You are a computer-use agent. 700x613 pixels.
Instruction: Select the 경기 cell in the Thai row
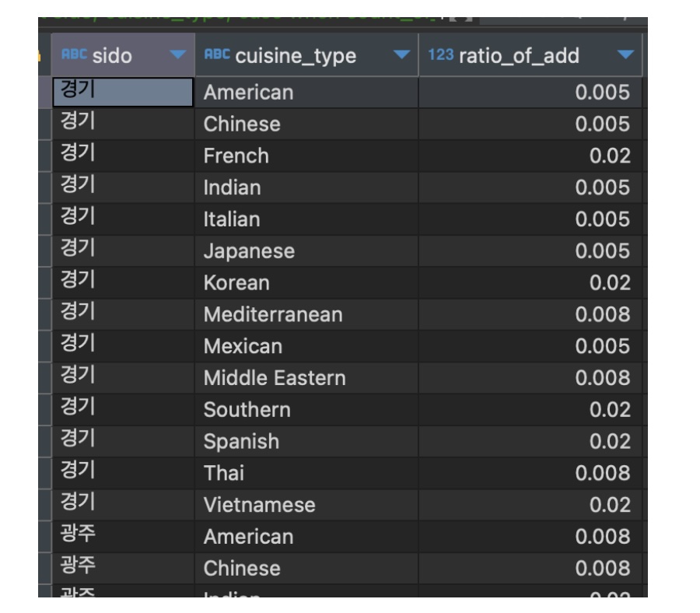pos(123,473)
